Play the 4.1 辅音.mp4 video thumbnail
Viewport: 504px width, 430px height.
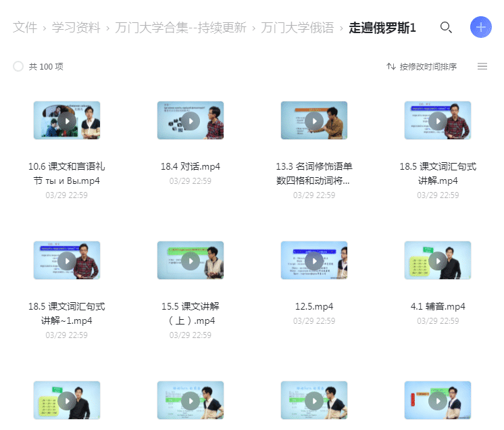pyautogui.click(x=438, y=260)
